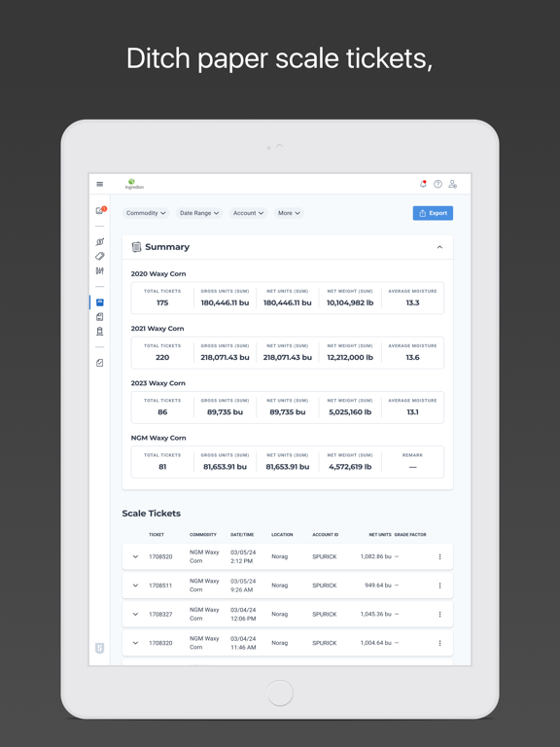Open the More filters dropdown
The width and height of the screenshot is (560, 747).
[x=289, y=213]
